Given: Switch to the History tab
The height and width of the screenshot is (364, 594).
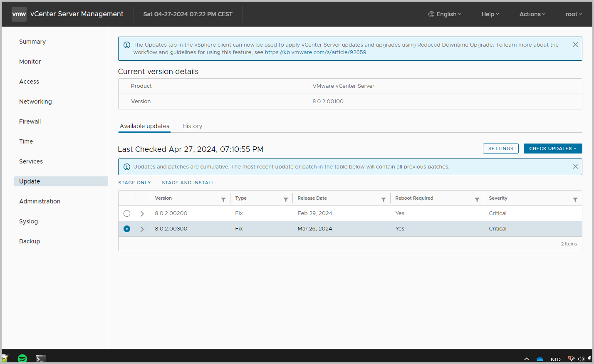Looking at the screenshot, I should point(192,126).
